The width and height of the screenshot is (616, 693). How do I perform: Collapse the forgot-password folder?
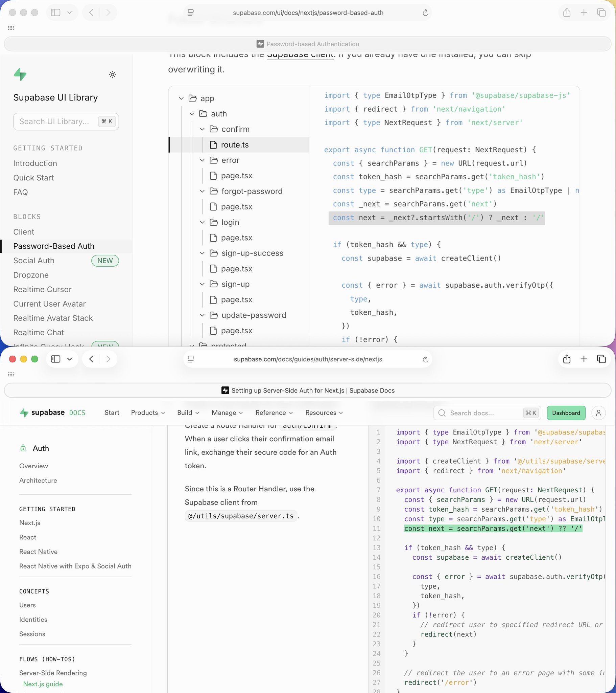(202, 191)
